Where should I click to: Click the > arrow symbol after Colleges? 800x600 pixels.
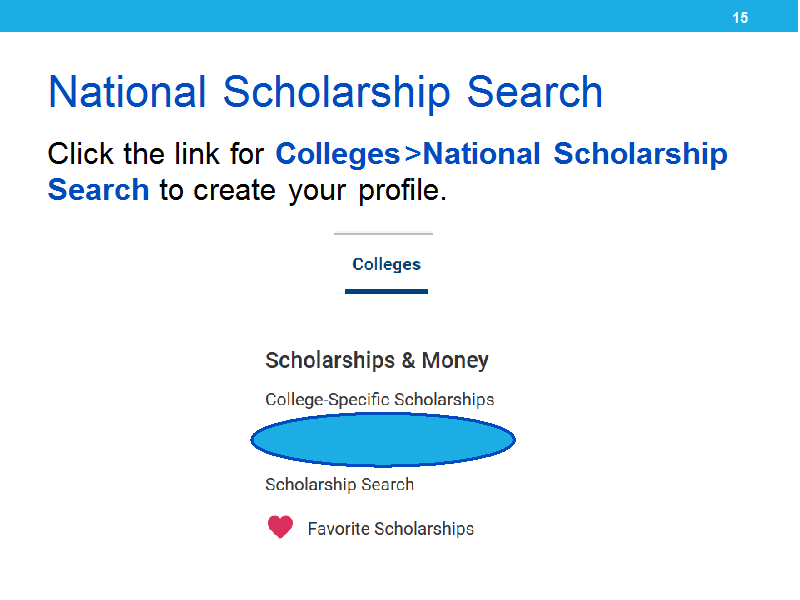[412, 154]
